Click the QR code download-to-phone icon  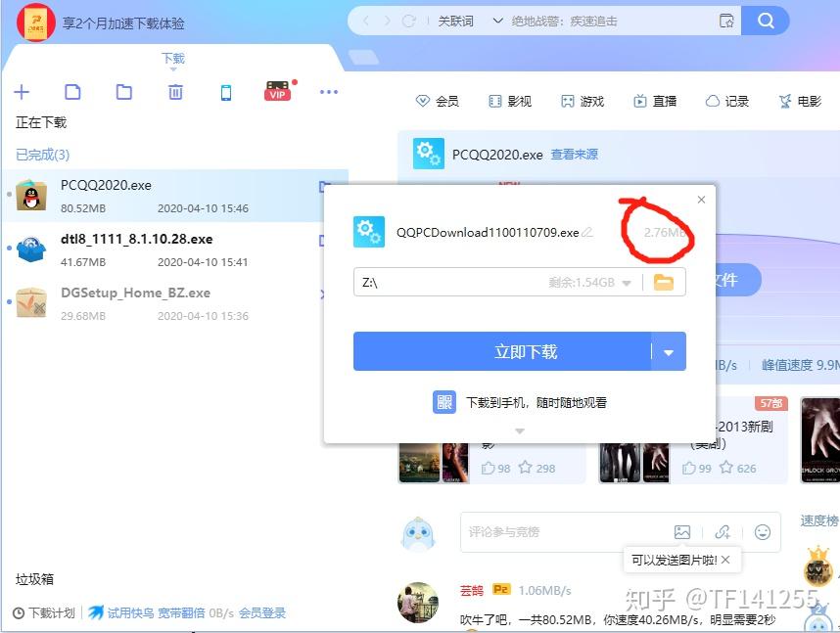click(444, 402)
